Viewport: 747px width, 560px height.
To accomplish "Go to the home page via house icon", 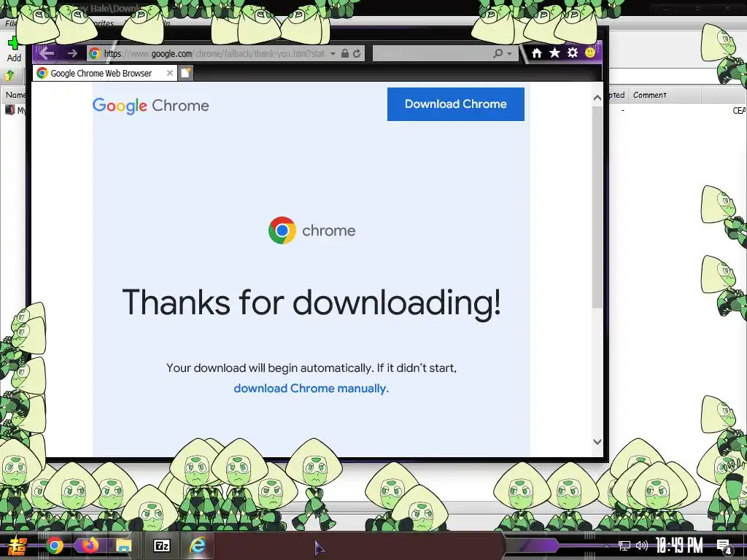I will [x=537, y=52].
